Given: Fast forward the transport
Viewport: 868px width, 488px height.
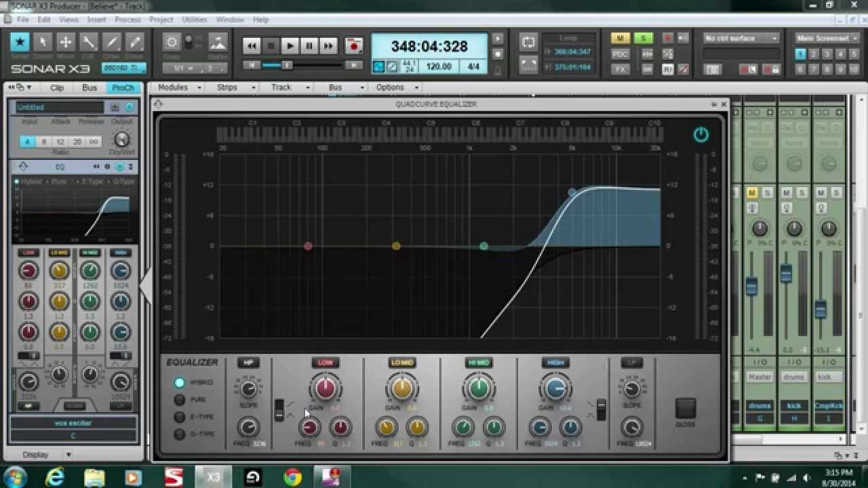Looking at the screenshot, I should point(328,46).
